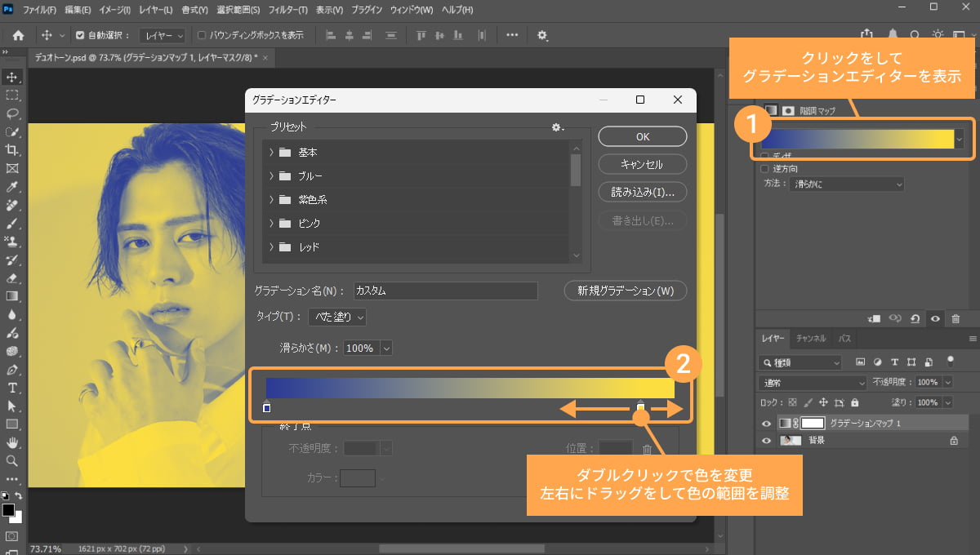The image size is (980, 555).
Task: Enable the 逆方向 checkbox
Action: [766, 168]
